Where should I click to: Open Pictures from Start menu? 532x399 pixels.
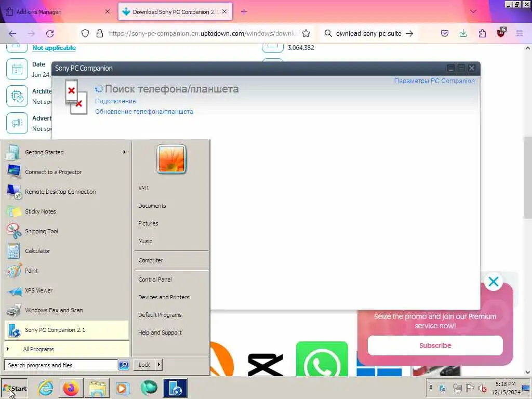tap(148, 223)
